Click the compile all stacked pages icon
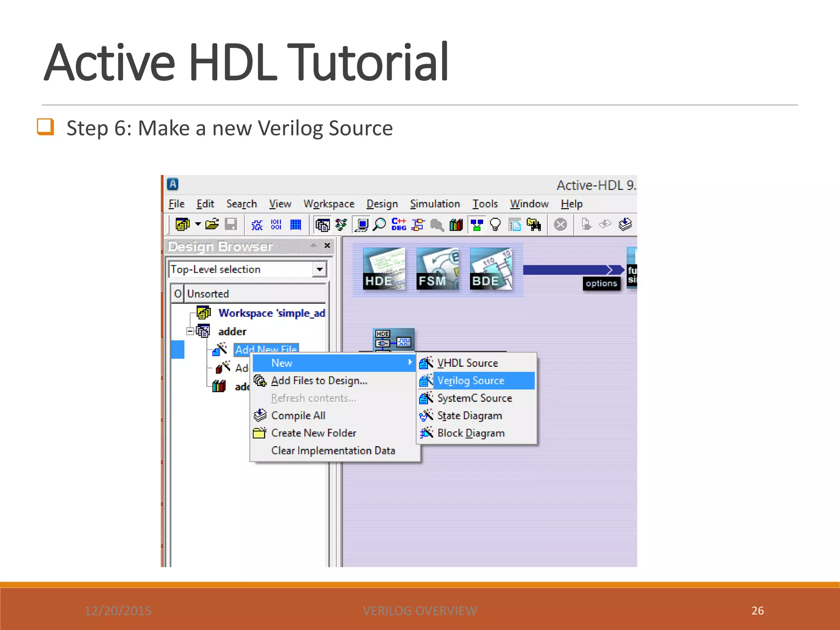Image resolution: width=840 pixels, height=630 pixels. point(625,224)
